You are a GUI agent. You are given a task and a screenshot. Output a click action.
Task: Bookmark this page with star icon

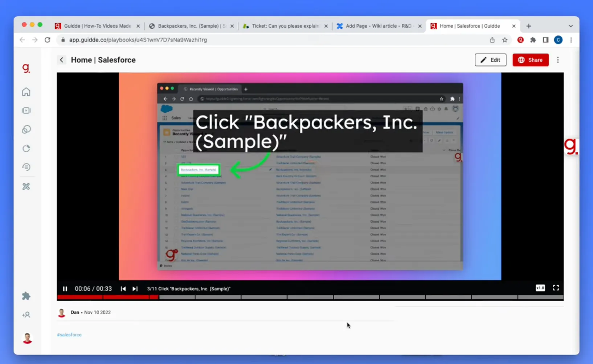click(x=505, y=40)
